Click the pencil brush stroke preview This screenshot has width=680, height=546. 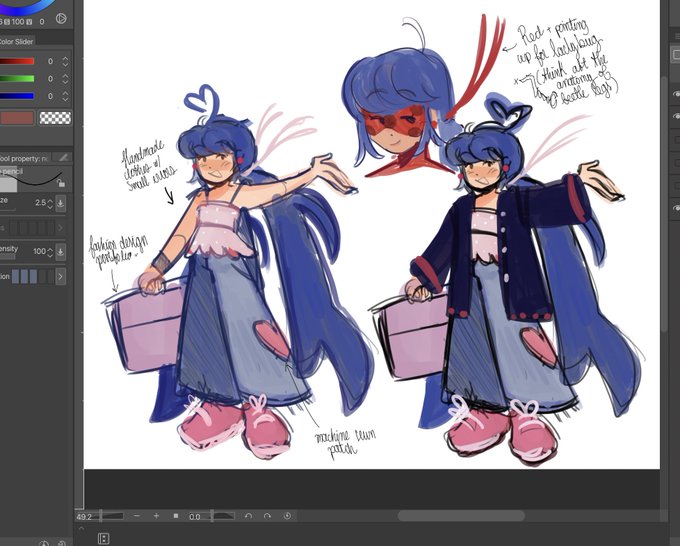click(x=33, y=180)
